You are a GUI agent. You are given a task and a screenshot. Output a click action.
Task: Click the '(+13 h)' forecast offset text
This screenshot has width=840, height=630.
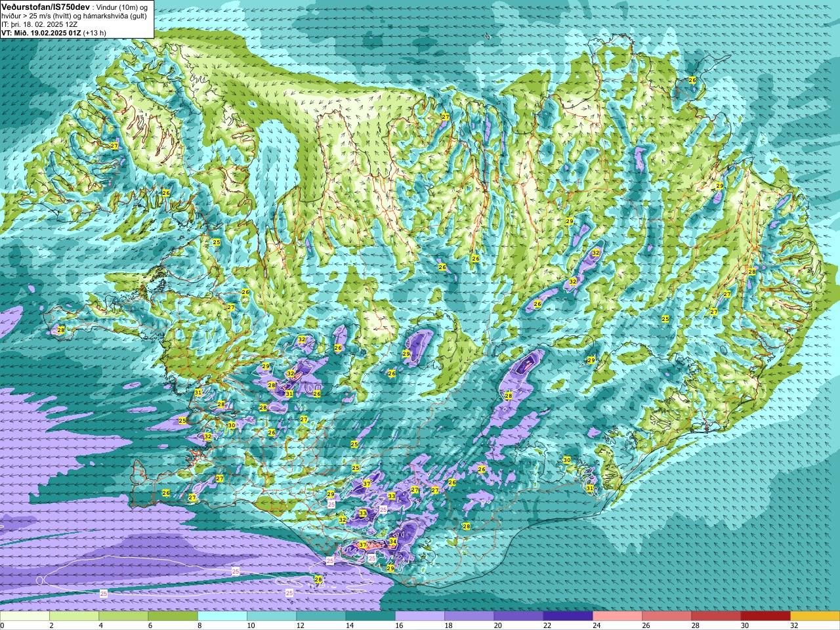pyautogui.click(x=94, y=33)
